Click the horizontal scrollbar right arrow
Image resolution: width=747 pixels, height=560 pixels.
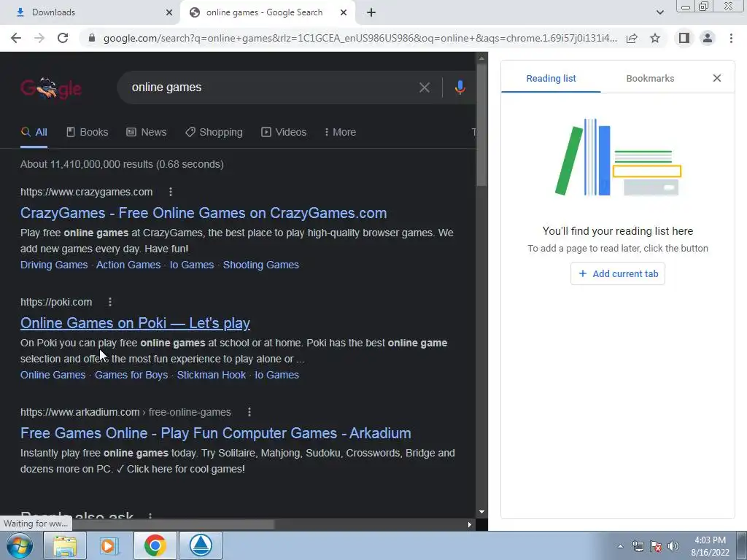[x=469, y=524]
